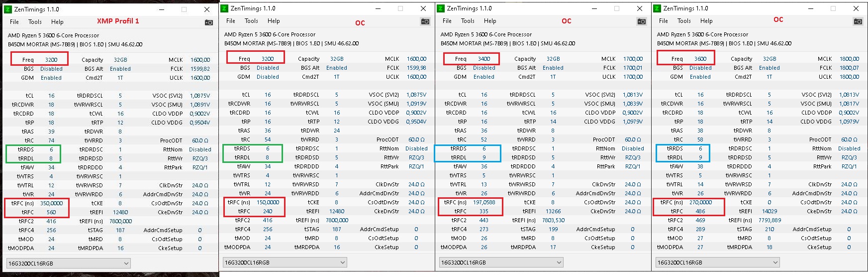Open File menu in the 3400 window
868x277 pixels.
tap(447, 21)
